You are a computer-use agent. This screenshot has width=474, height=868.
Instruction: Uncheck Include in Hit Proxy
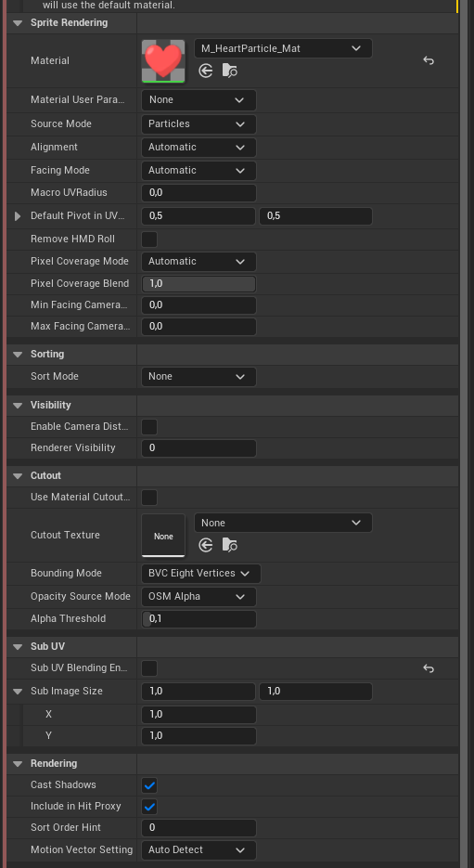(149, 807)
